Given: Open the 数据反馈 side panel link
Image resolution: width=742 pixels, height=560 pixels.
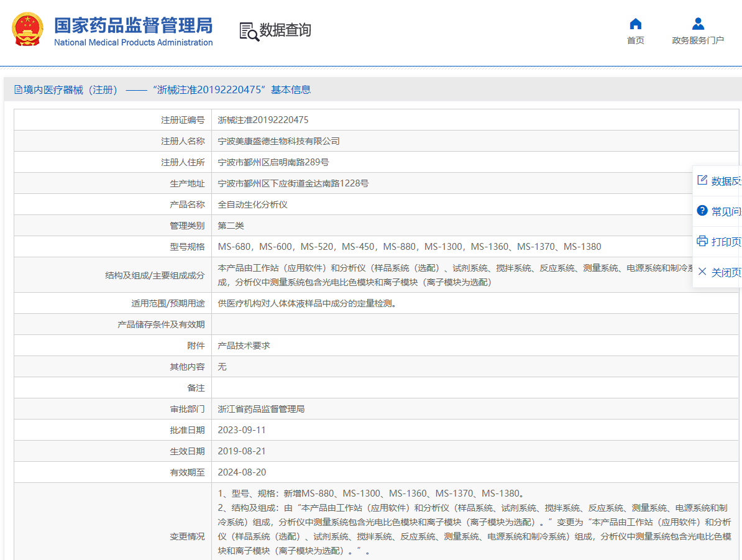Looking at the screenshot, I should tap(726, 181).
